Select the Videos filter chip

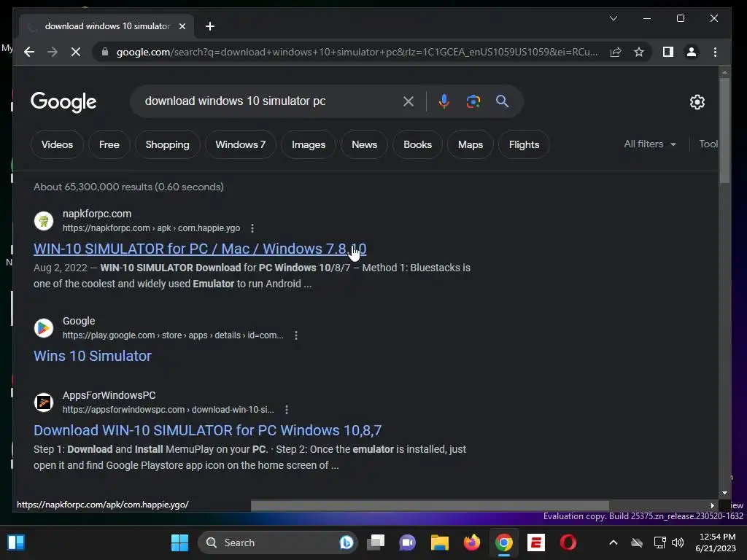tap(57, 144)
